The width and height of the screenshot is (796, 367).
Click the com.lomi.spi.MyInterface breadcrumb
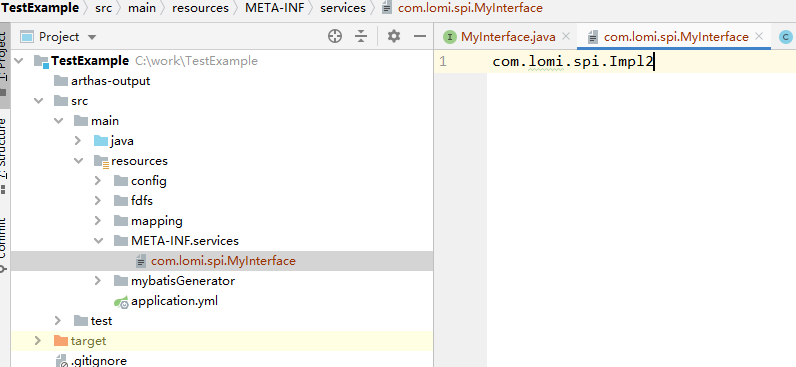coord(470,8)
